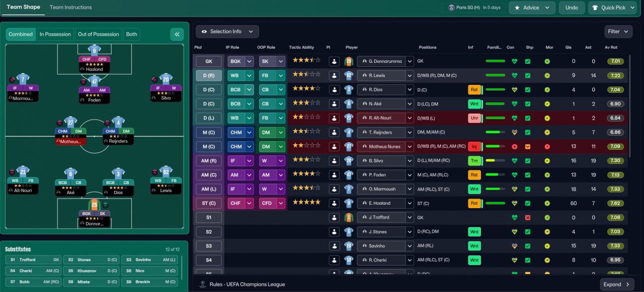Screen dimensions: 644x292
Task: Open player dropdown arrow next to P. Foden
Action: 410,175
